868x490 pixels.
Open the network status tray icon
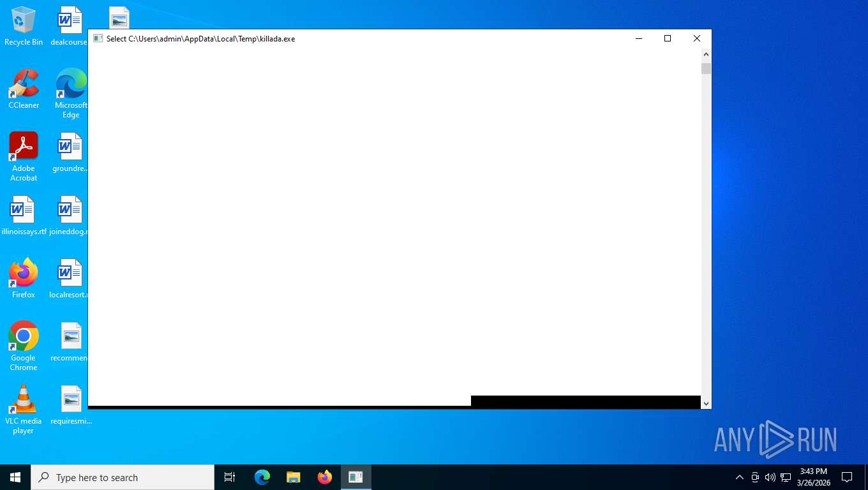(786, 477)
